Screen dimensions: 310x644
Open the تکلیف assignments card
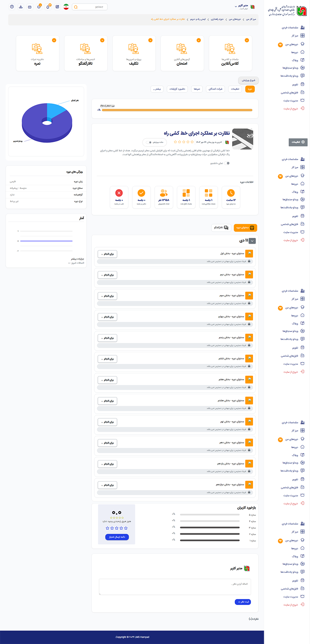[134, 53]
